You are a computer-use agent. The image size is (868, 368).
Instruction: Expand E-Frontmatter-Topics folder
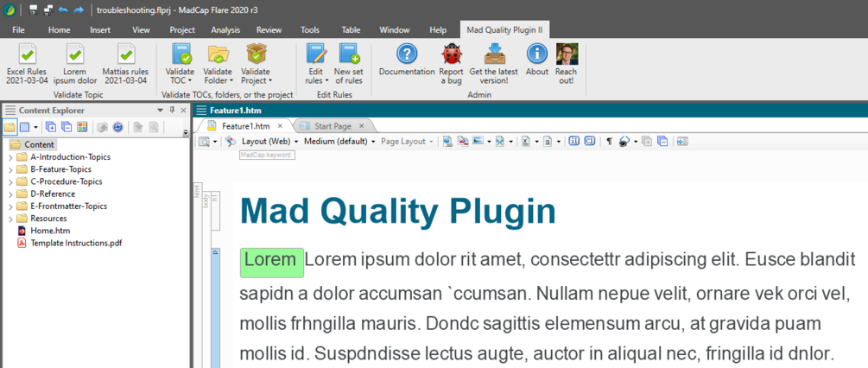(10, 206)
